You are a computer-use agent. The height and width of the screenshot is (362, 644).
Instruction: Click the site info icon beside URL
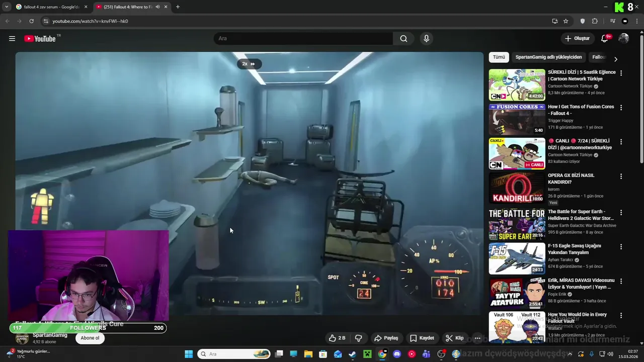(x=46, y=21)
